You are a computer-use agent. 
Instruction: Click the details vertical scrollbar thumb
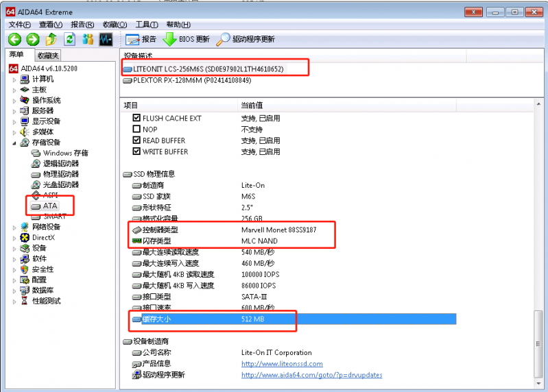pos(538,344)
